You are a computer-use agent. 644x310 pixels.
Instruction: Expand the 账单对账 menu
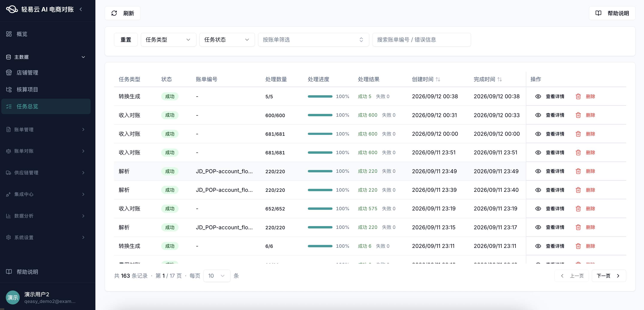(x=46, y=151)
